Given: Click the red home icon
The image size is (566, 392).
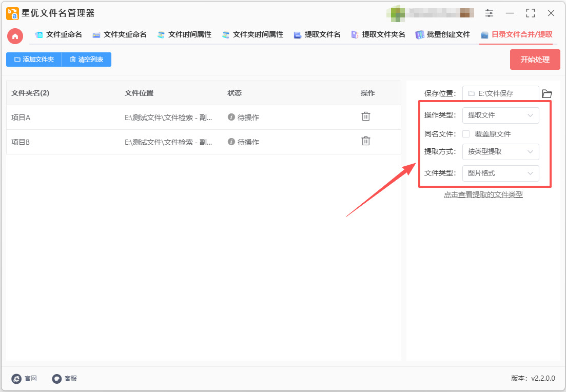Looking at the screenshot, I should pyautogui.click(x=15, y=35).
